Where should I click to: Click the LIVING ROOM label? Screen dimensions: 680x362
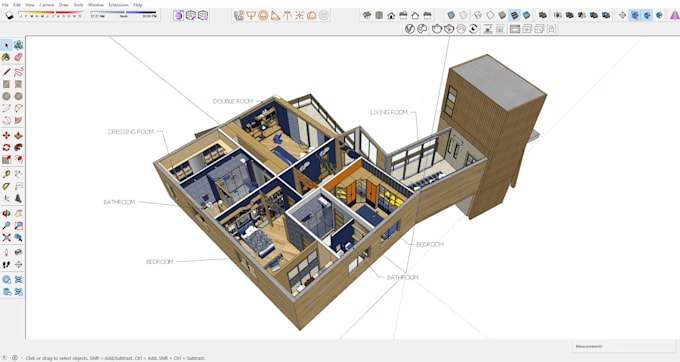coord(389,112)
